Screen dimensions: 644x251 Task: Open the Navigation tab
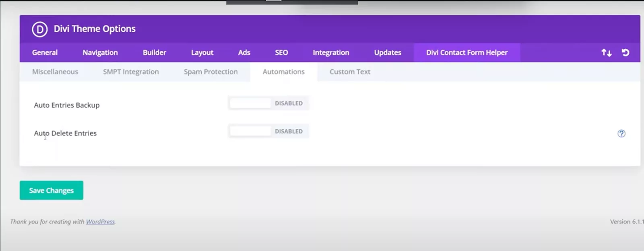[100, 52]
